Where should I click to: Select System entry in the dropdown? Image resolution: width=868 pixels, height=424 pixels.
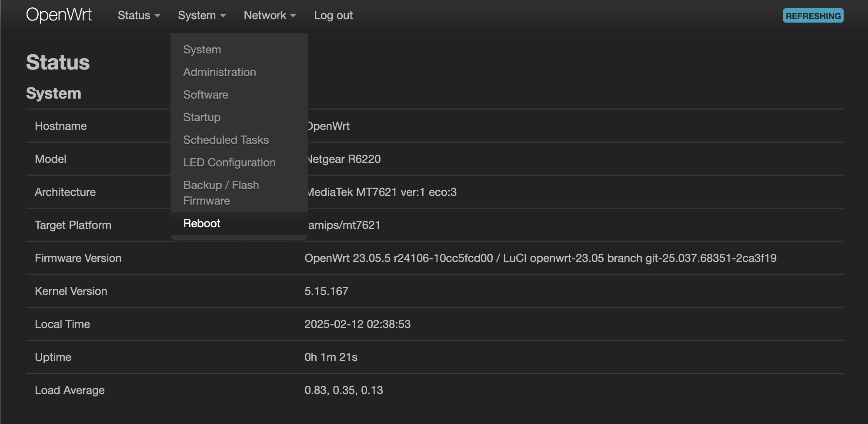tap(239, 50)
